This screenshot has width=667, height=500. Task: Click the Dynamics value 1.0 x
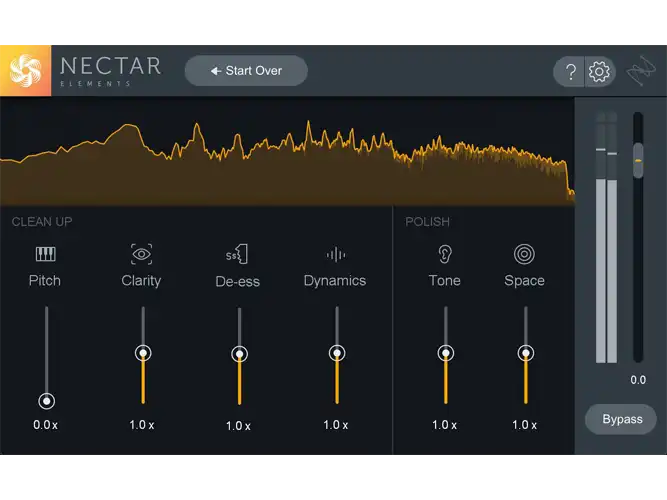pos(336,425)
